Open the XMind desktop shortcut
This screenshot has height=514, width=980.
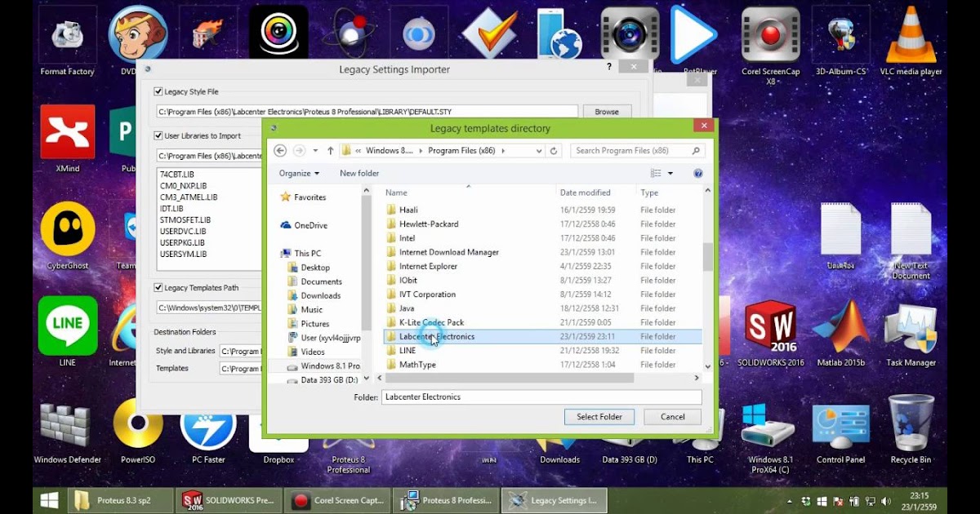(x=67, y=140)
